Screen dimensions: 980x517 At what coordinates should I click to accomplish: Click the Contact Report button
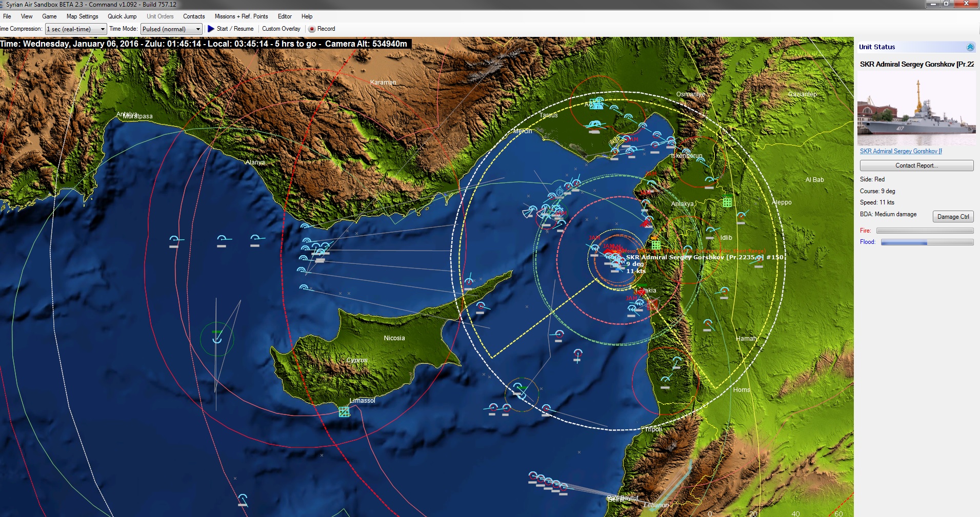[916, 166]
